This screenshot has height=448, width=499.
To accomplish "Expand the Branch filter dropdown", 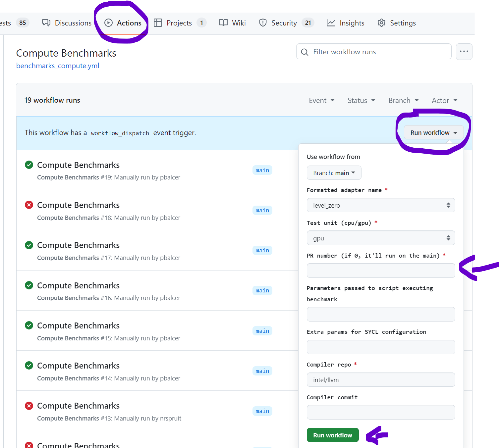I will click(404, 100).
